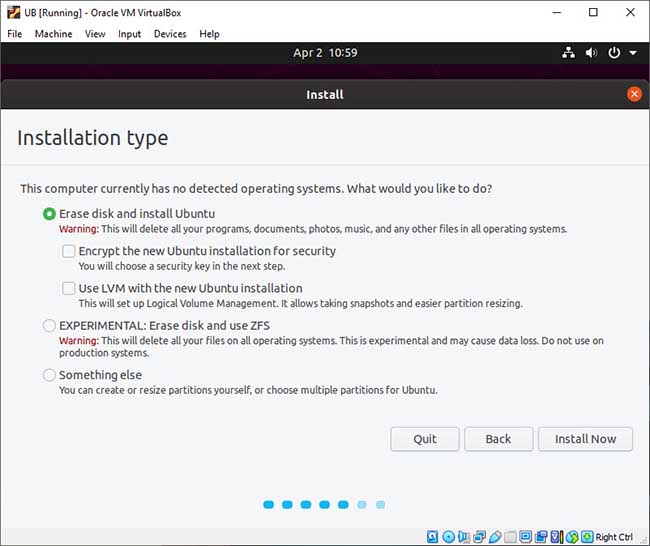Select EXPERIMENTAL Erase disk and use ZFS

[49, 325]
